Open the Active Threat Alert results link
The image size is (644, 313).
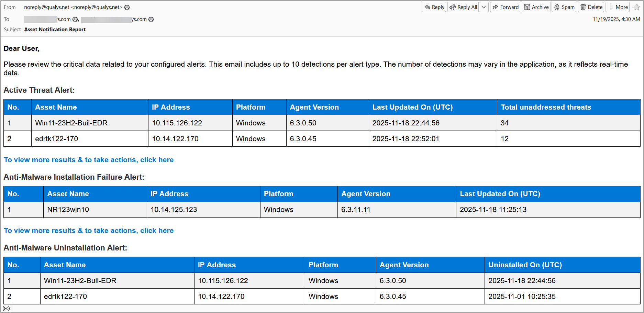pyautogui.click(x=89, y=160)
